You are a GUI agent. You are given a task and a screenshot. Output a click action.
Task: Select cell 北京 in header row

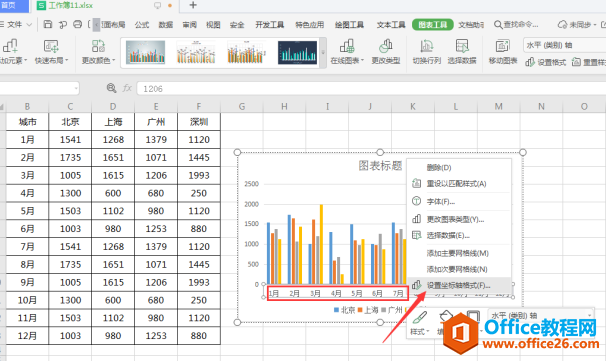click(70, 122)
